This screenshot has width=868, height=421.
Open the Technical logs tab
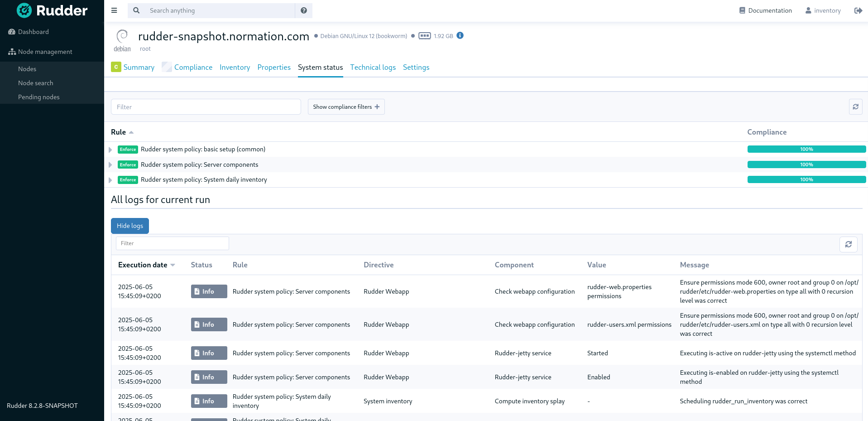pos(373,67)
